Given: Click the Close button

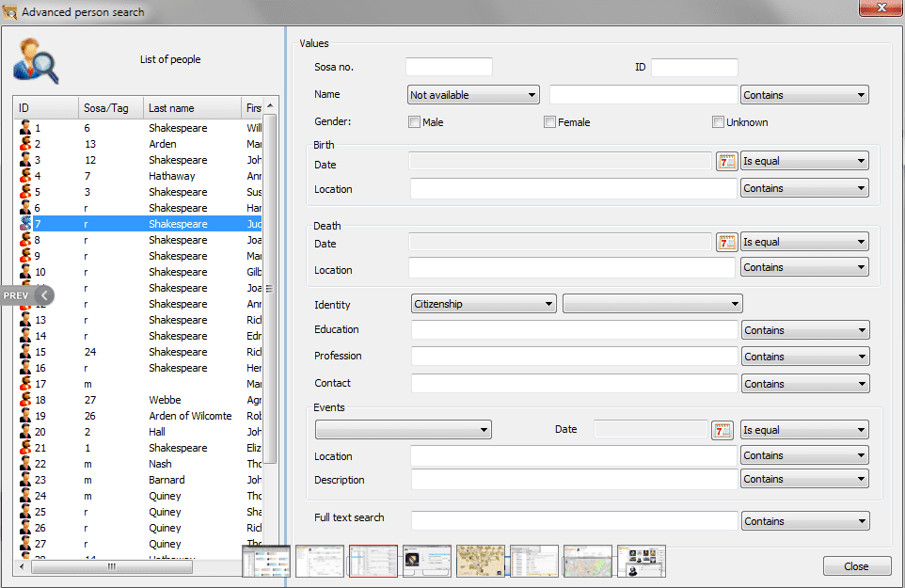Looking at the screenshot, I should coord(857,565).
